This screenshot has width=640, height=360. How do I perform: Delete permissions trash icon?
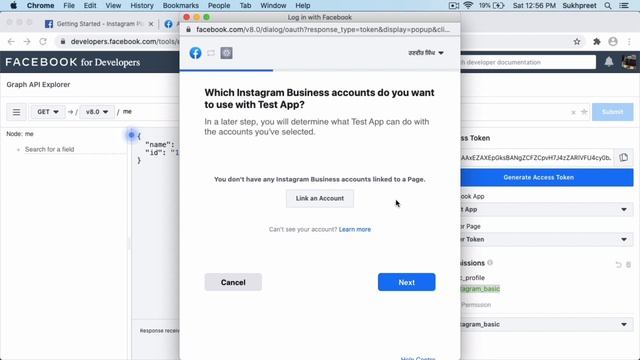[629, 265]
